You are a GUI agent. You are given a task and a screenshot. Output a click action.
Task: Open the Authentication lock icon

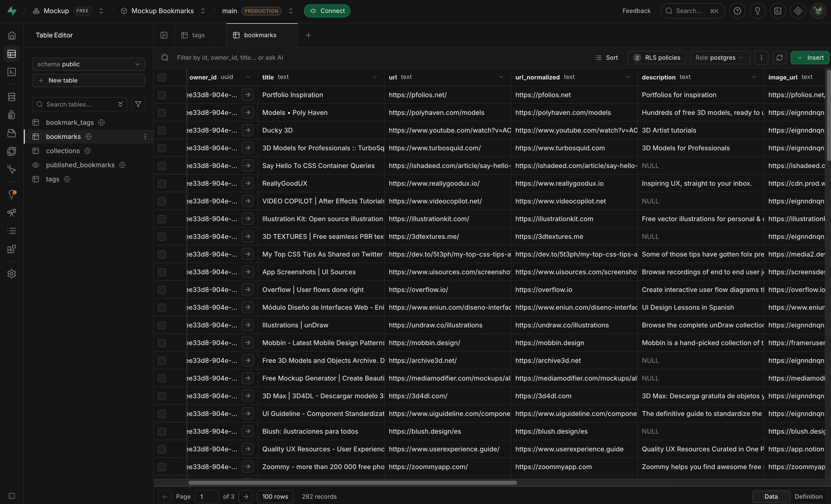[12, 115]
